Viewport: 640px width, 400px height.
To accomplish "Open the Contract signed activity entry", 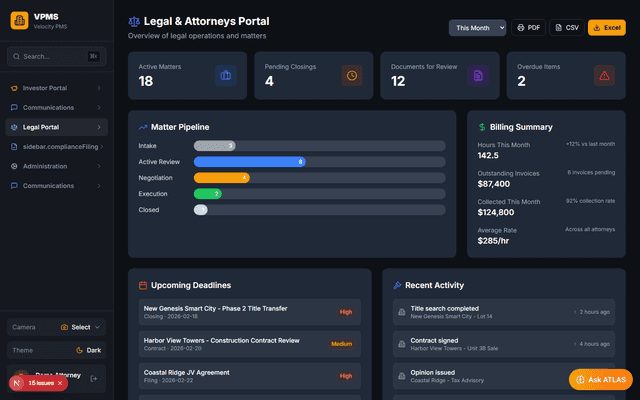I will tap(504, 344).
